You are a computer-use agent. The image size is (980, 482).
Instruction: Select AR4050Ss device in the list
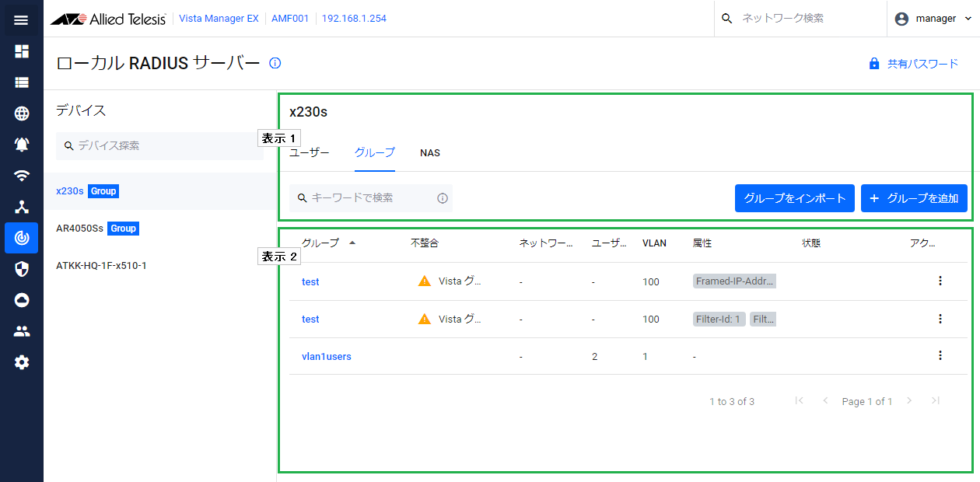click(x=80, y=229)
